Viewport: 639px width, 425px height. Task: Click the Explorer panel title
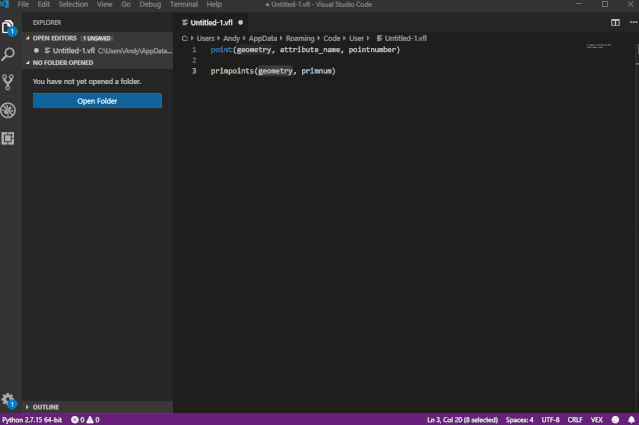point(47,23)
